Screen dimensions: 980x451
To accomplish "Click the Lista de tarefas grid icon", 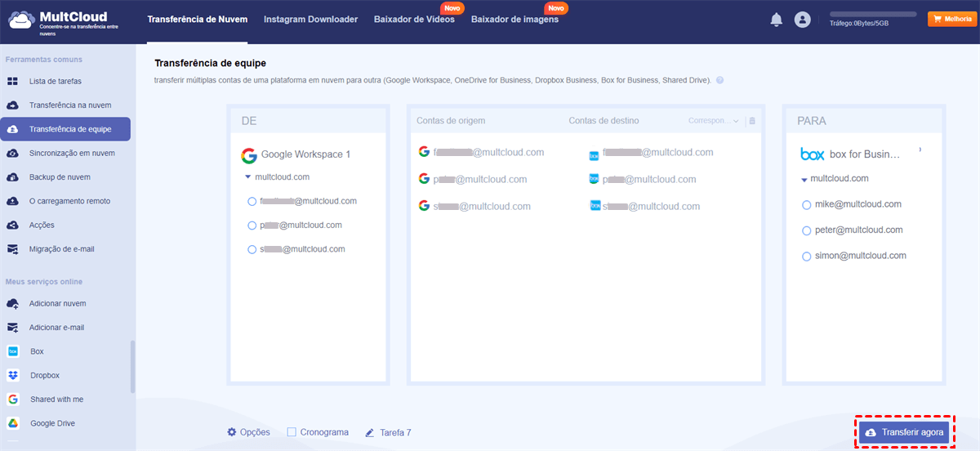I will [13, 82].
